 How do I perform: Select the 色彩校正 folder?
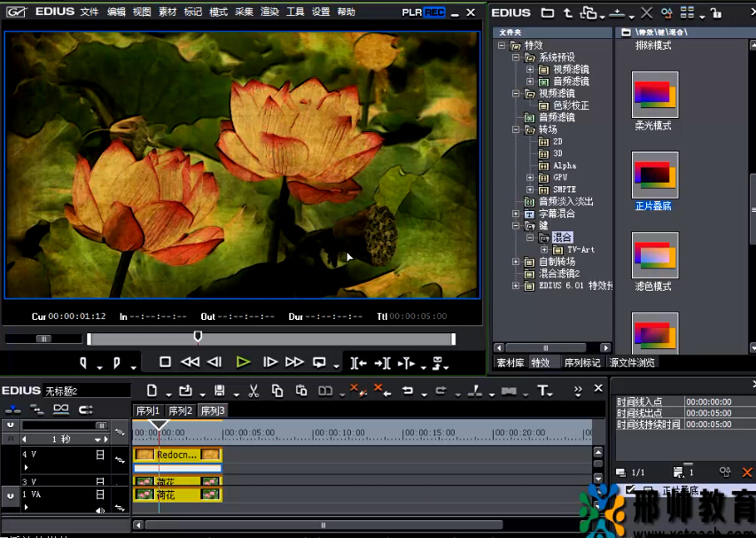[571, 105]
